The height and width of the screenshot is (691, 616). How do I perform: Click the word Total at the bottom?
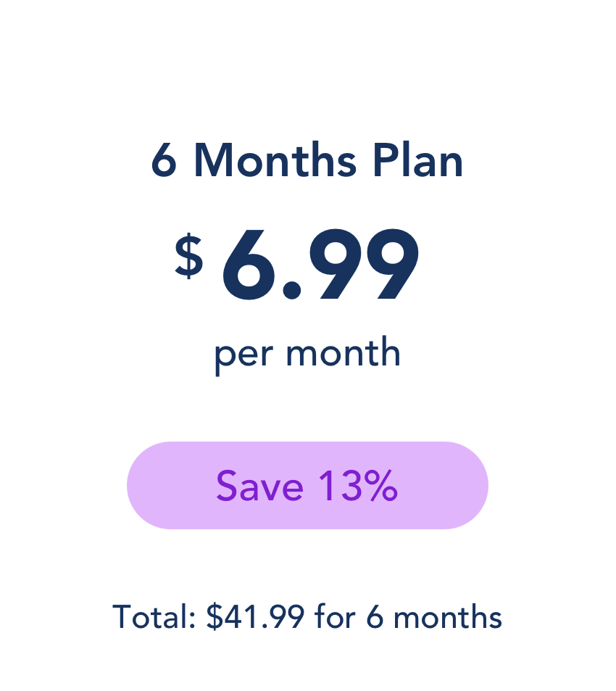pyautogui.click(x=154, y=616)
